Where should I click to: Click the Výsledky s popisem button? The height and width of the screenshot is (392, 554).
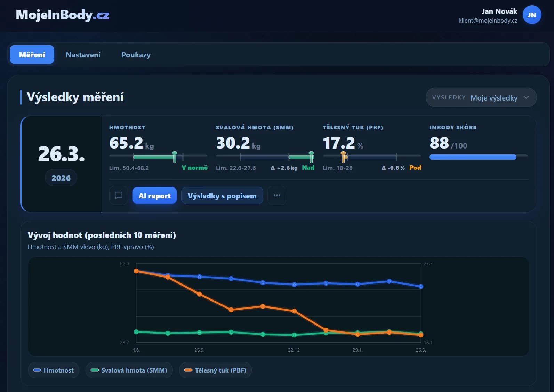tap(222, 196)
